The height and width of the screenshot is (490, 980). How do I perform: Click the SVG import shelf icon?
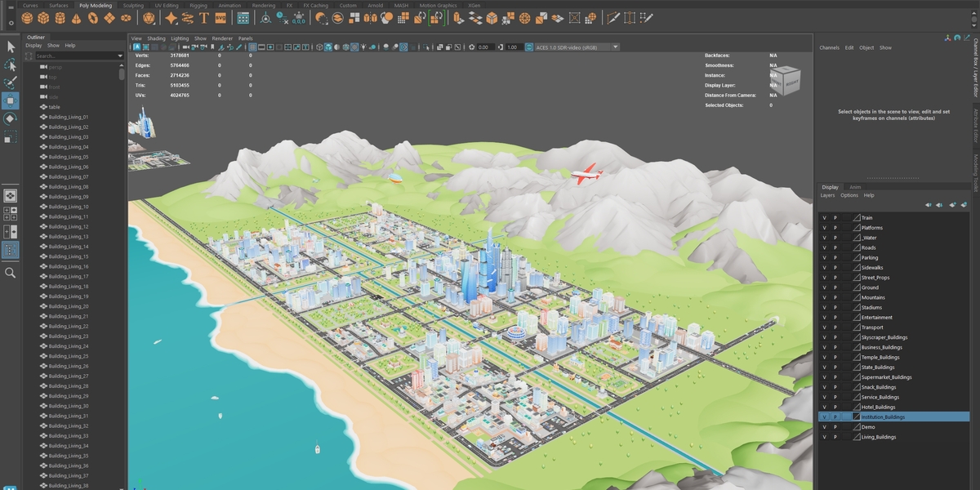(x=220, y=17)
